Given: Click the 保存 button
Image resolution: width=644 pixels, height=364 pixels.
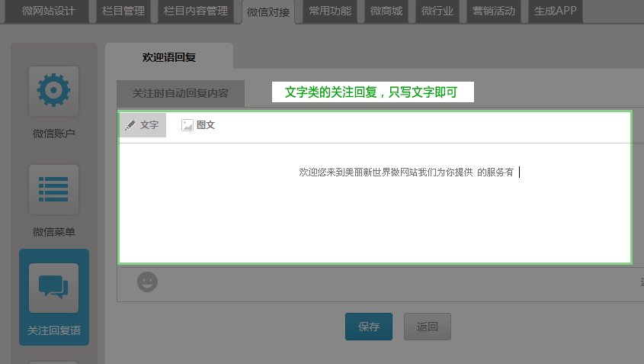Looking at the screenshot, I should 369,327.
